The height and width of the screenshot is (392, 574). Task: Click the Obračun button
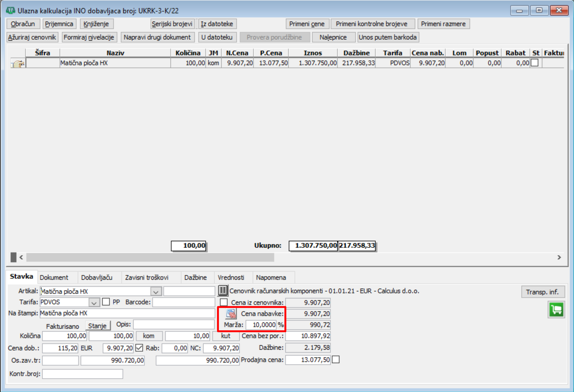[23, 24]
